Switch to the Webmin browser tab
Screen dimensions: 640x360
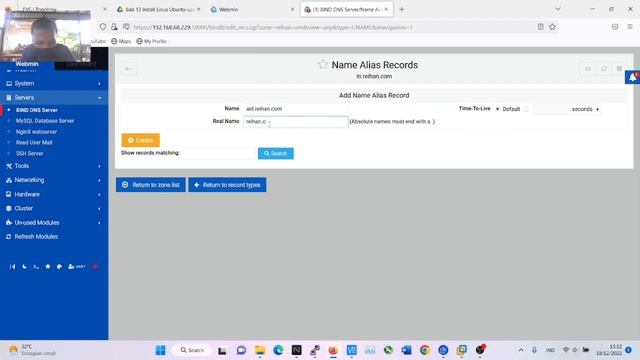click(x=252, y=9)
